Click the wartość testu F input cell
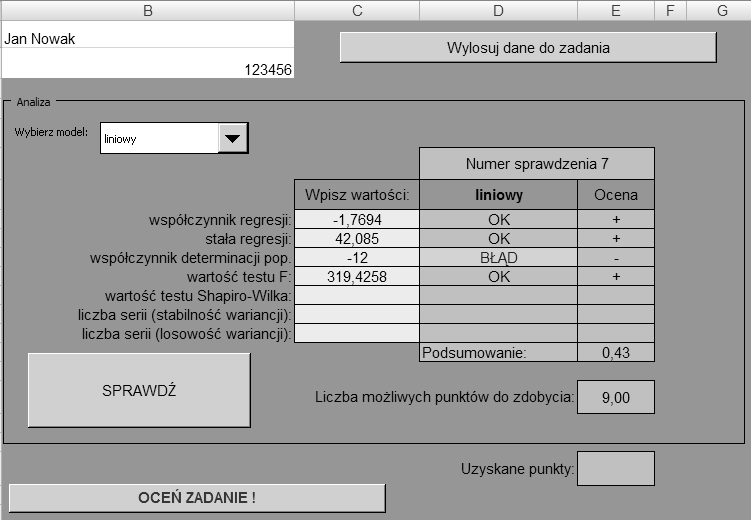The height and width of the screenshot is (520, 751). pos(357,277)
